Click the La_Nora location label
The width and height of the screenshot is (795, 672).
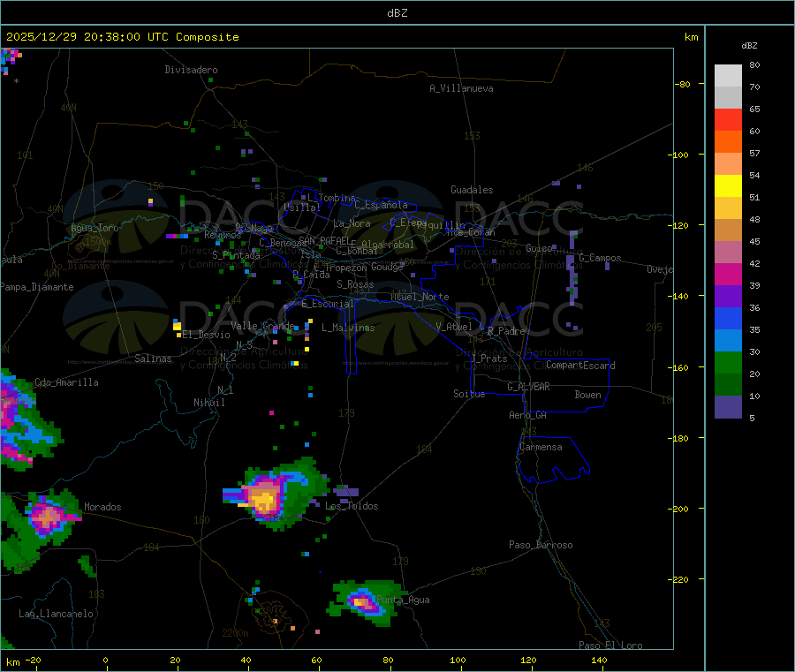352,223
